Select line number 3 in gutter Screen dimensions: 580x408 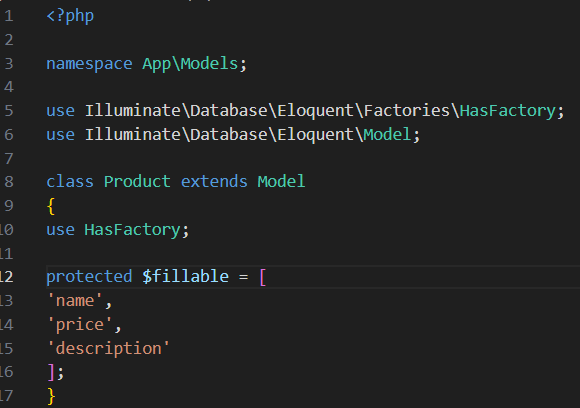(x=9, y=64)
